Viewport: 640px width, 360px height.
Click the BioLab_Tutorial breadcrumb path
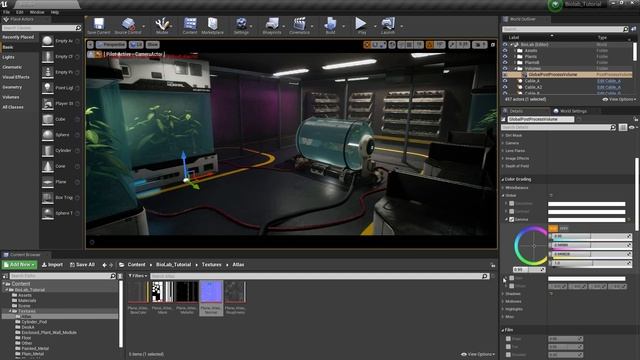pos(173,264)
